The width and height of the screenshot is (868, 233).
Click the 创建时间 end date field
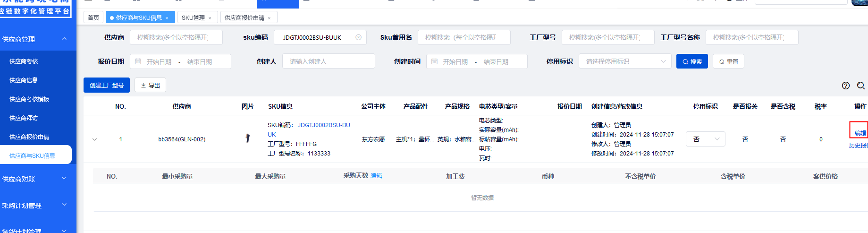(x=496, y=61)
